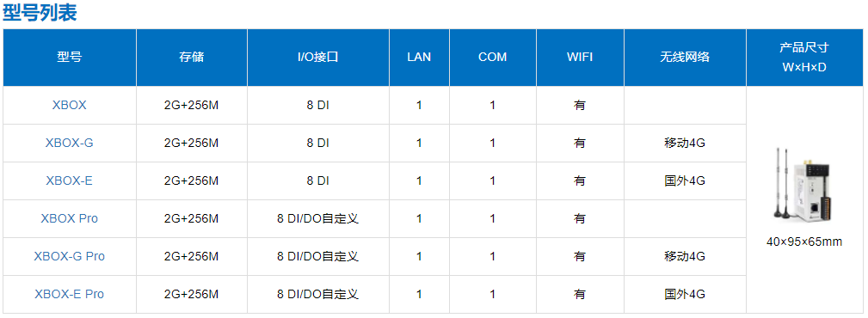The image size is (868, 318).
Task: Open the XBOX Pro model link
Action: point(69,218)
